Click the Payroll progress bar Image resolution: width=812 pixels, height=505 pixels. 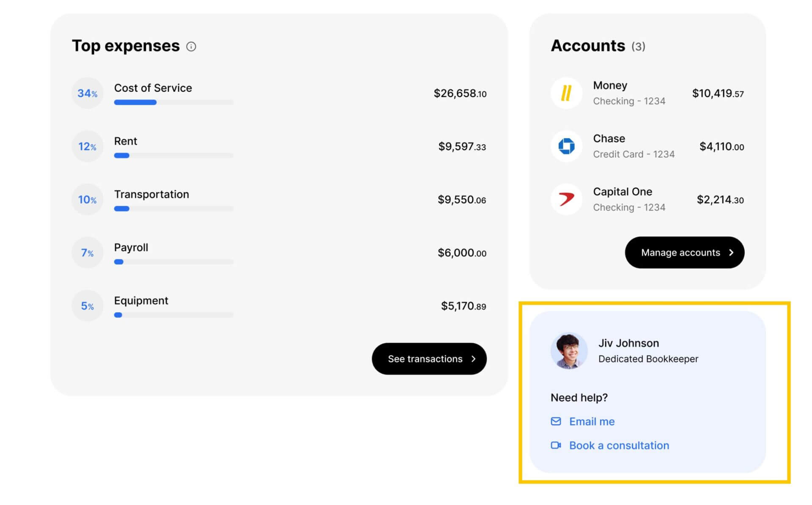[x=174, y=262]
